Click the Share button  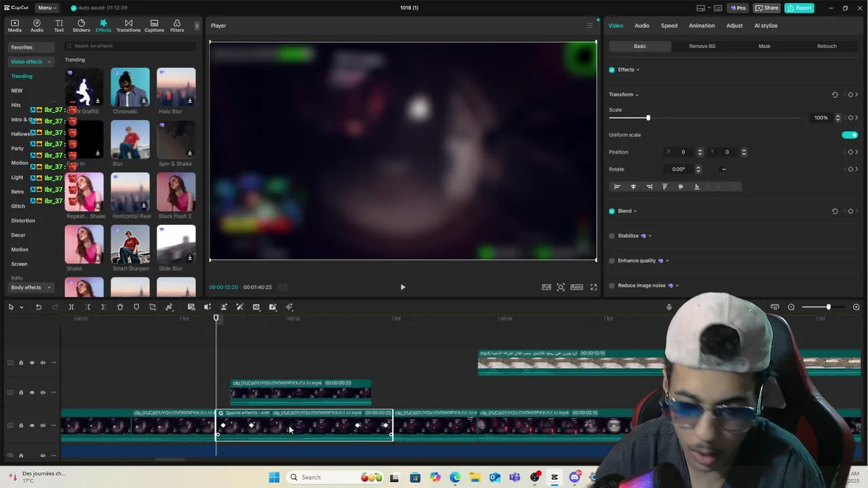767,8
